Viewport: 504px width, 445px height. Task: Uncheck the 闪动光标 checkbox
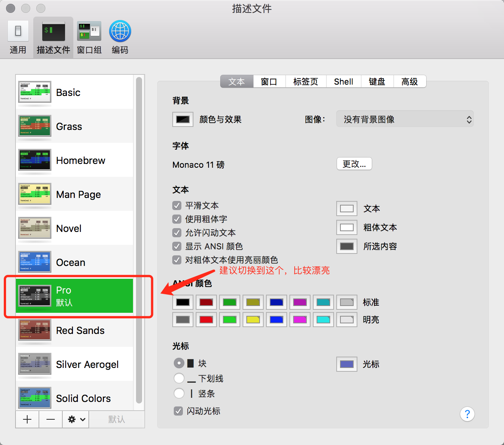[178, 411]
